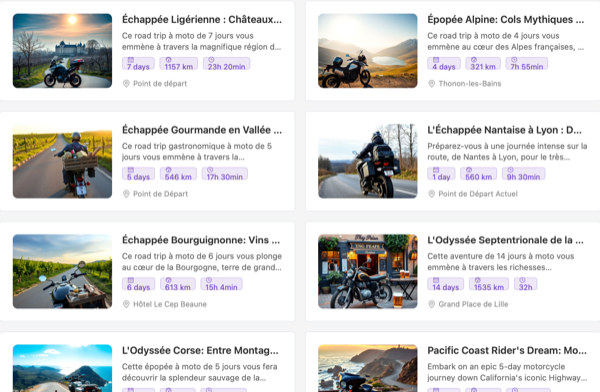Click the distance icon in 1535 km badge
The height and width of the screenshot is (392, 600).
[478, 280]
